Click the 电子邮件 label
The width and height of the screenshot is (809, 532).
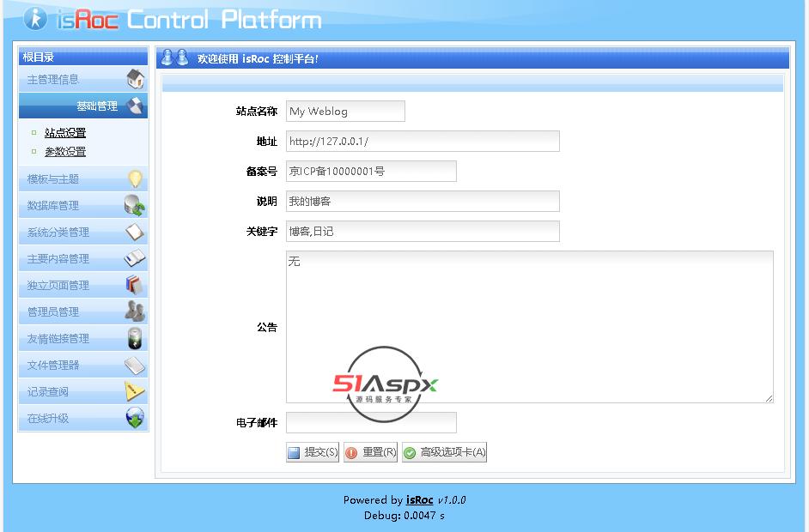pos(257,423)
